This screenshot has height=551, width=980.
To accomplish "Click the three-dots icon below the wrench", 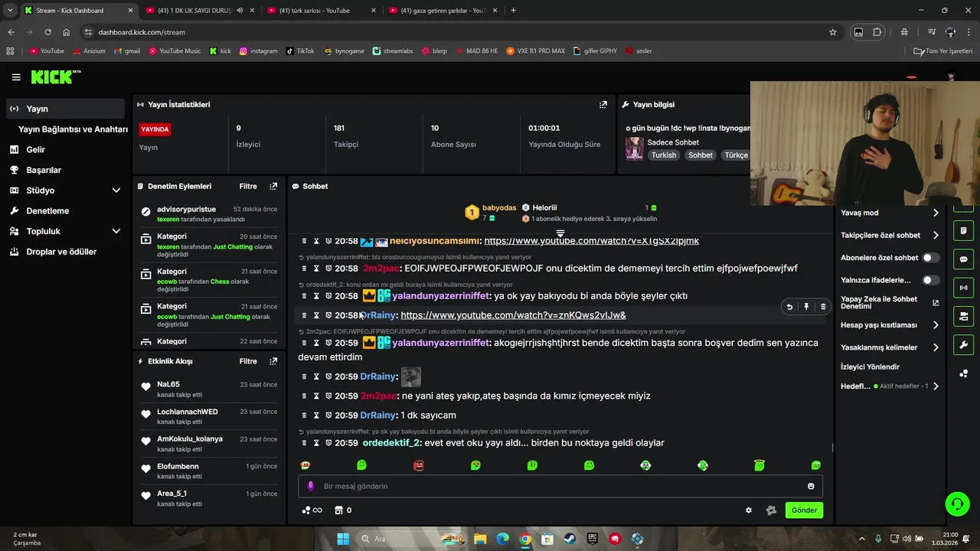I will (x=963, y=373).
